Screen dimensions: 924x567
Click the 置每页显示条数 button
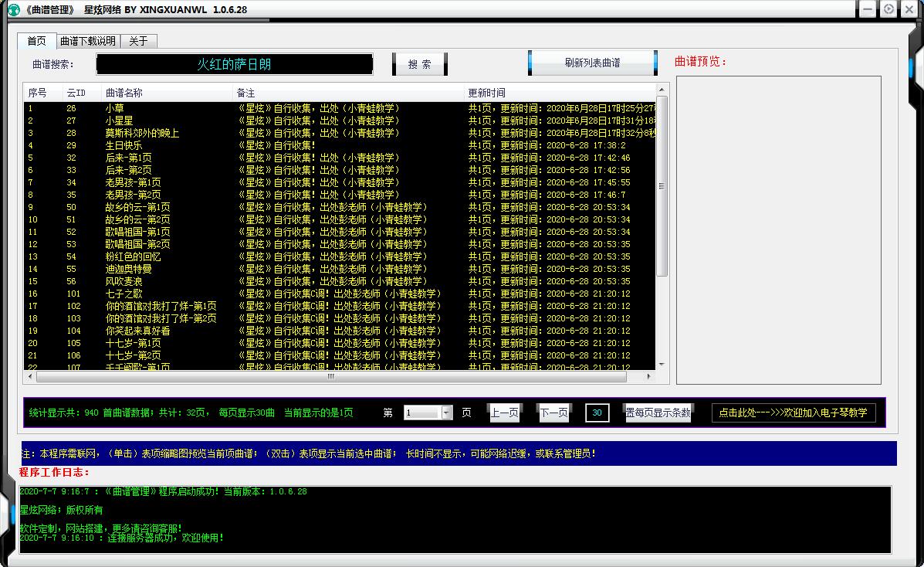click(x=658, y=413)
